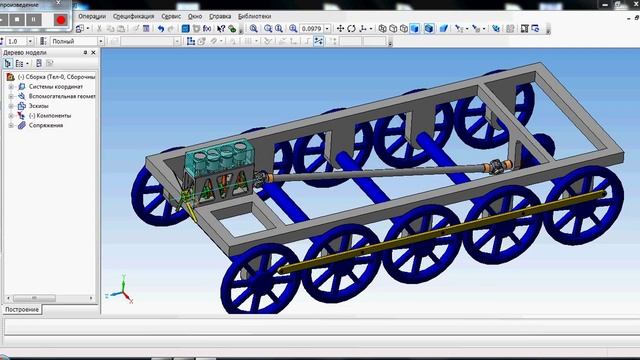Switch to thin hidden lines display
This screenshot has height=360, width=640.
tap(404, 29)
